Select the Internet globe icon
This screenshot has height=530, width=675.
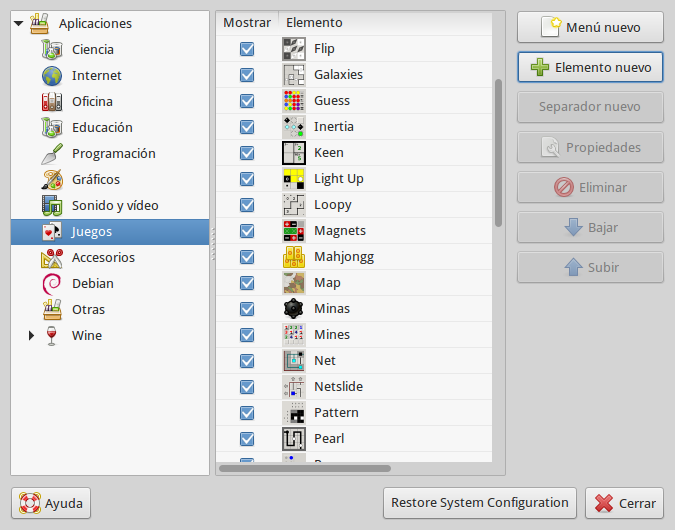(x=52, y=76)
